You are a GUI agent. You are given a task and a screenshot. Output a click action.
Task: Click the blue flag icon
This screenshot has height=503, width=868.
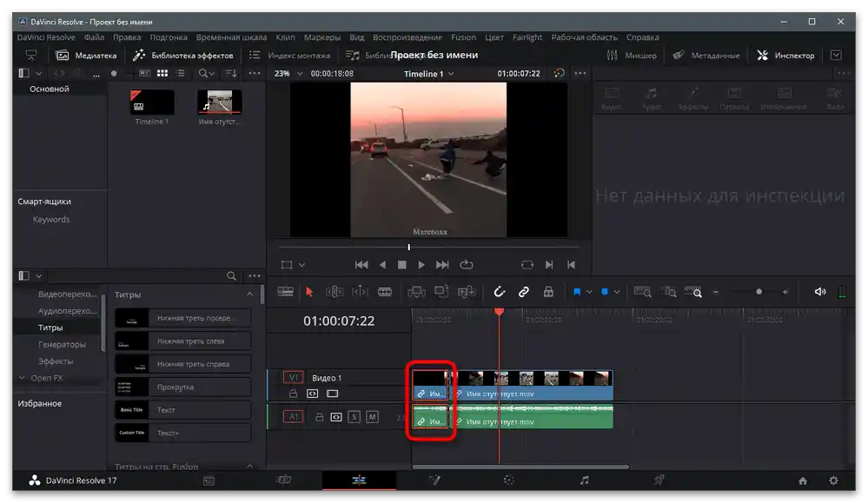coord(577,292)
